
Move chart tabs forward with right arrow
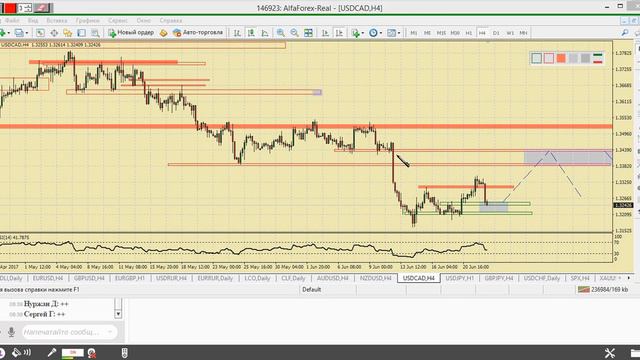click(629, 278)
